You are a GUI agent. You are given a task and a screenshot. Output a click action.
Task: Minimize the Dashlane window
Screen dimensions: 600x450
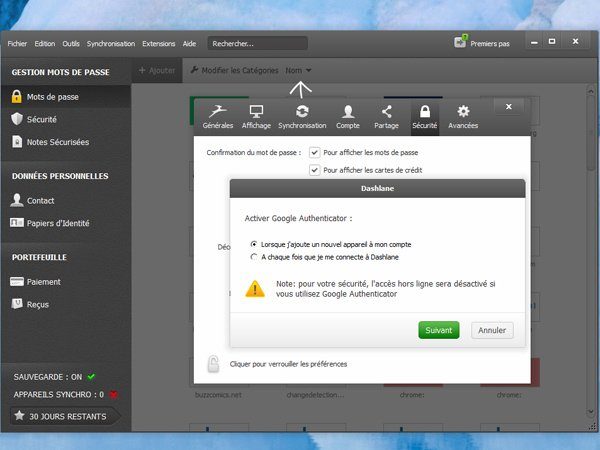click(534, 42)
